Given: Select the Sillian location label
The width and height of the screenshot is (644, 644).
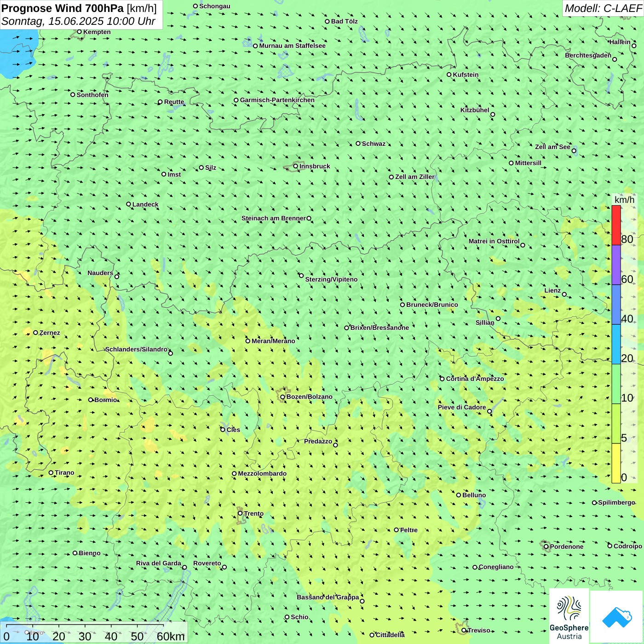Looking at the screenshot, I should pos(485,322).
